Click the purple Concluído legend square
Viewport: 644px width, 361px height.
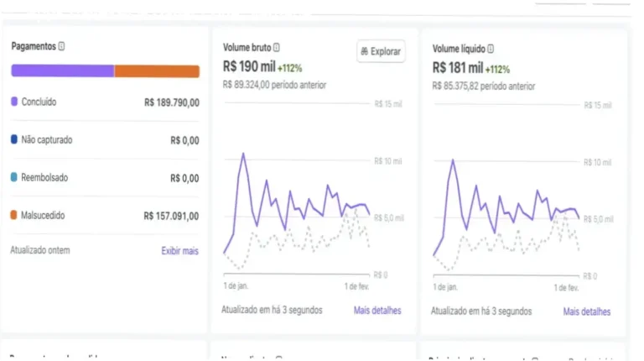click(x=14, y=102)
